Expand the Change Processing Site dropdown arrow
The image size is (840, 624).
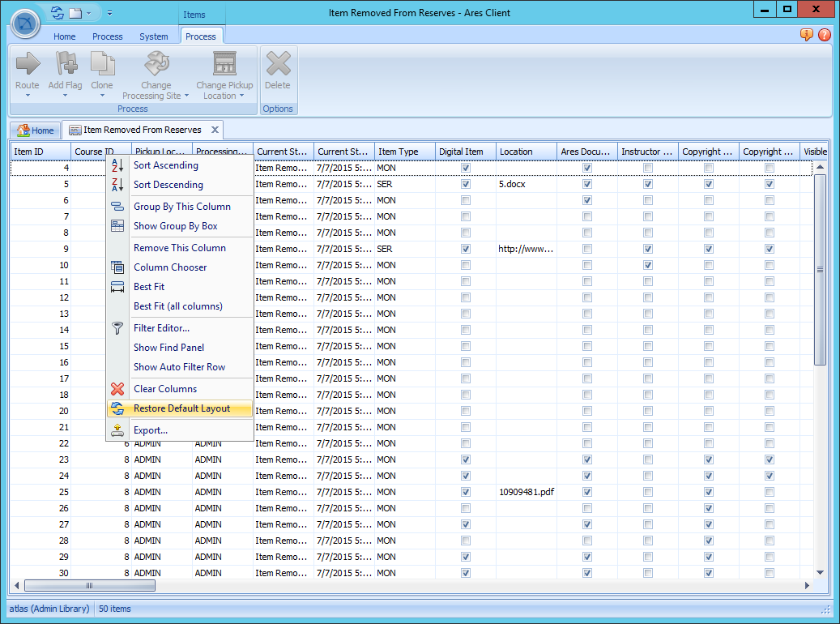point(186,96)
